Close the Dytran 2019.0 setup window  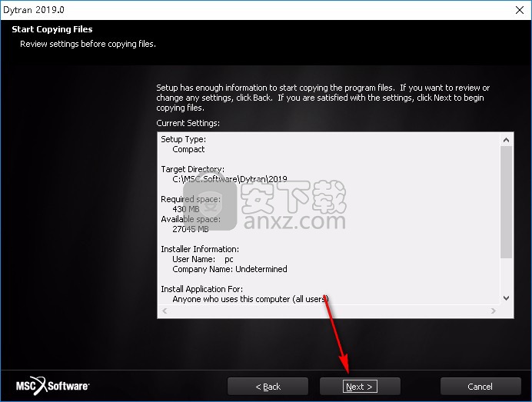[x=520, y=10]
